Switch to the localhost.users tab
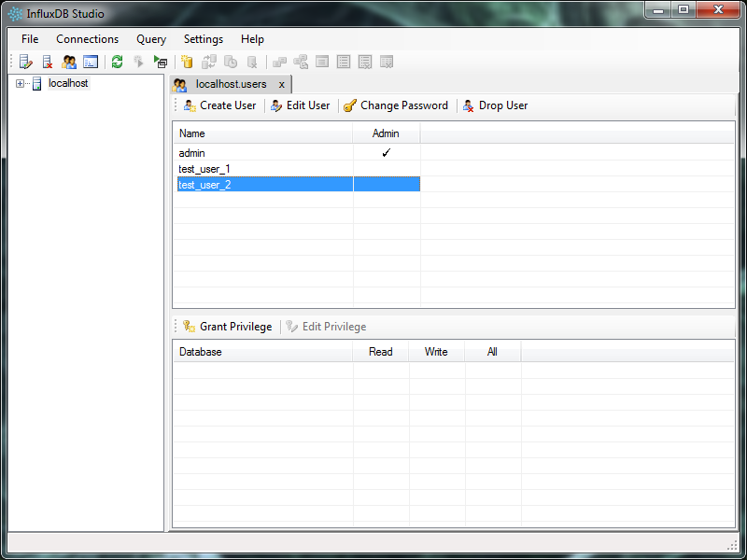747x560 pixels. (x=231, y=84)
